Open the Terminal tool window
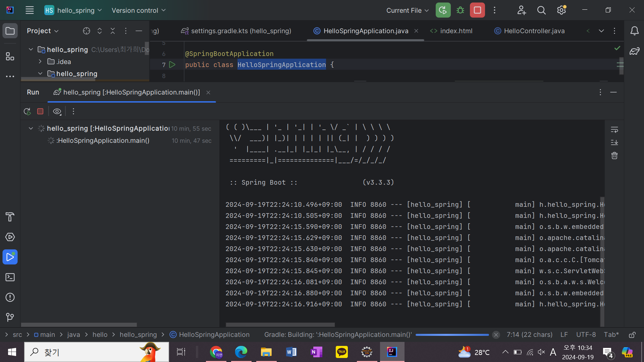The image size is (644, 362). click(10, 277)
